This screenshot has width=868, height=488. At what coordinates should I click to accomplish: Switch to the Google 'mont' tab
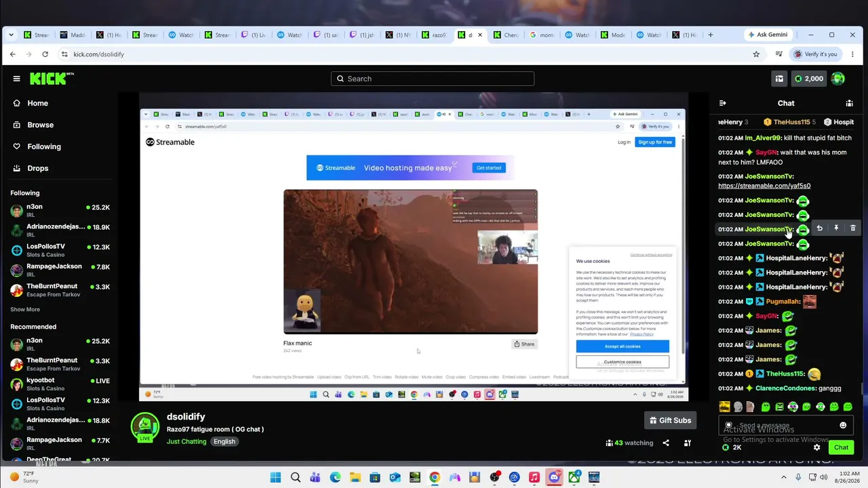pos(542,35)
